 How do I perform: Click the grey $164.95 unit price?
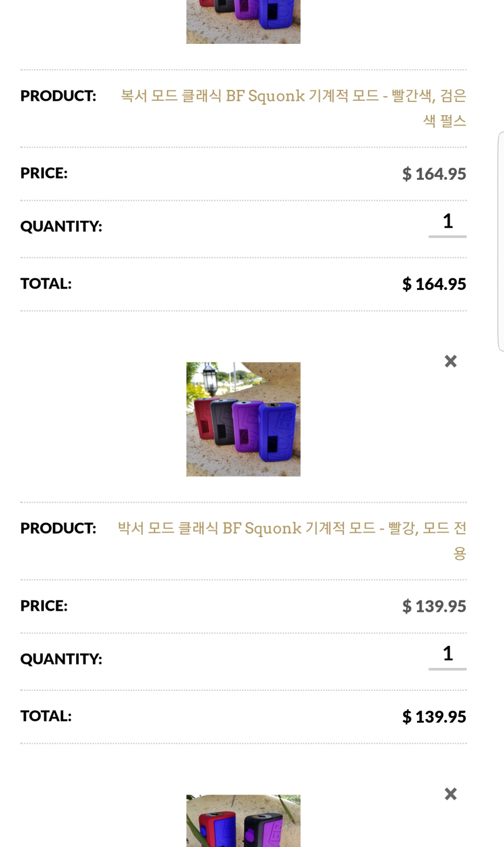[x=434, y=173]
